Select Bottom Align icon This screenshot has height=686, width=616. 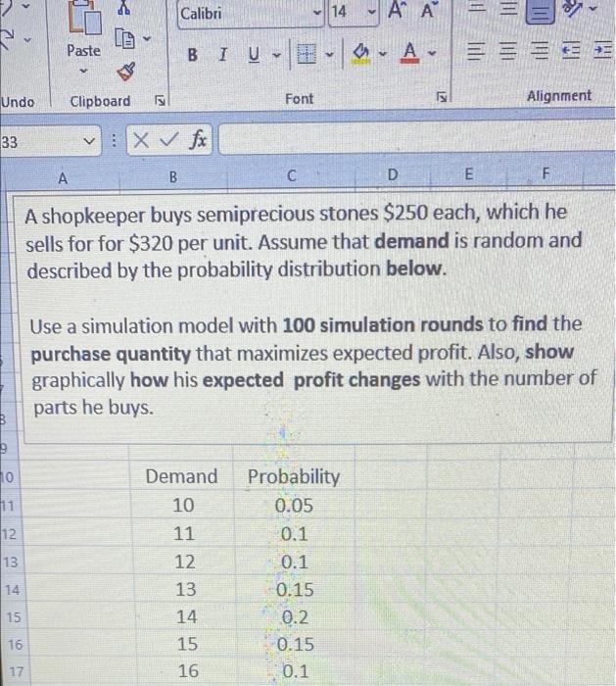point(540,11)
